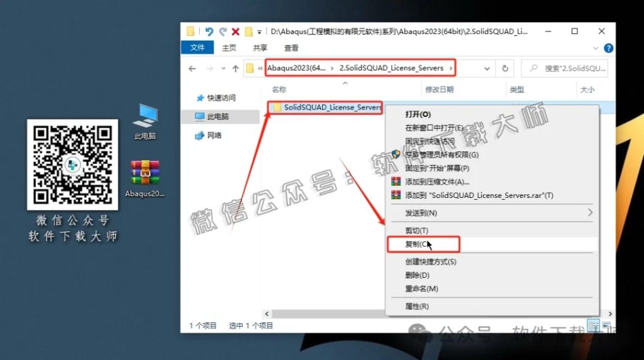Click horizontal scrollbar right arrow
This screenshot has height=360, width=644.
[x=610, y=314]
